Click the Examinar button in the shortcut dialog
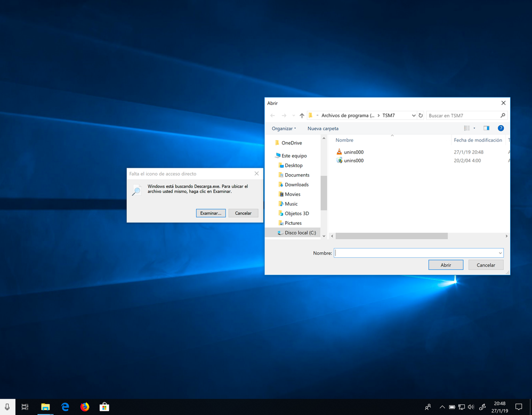Viewport: 532px width, 415px height. tap(210, 213)
